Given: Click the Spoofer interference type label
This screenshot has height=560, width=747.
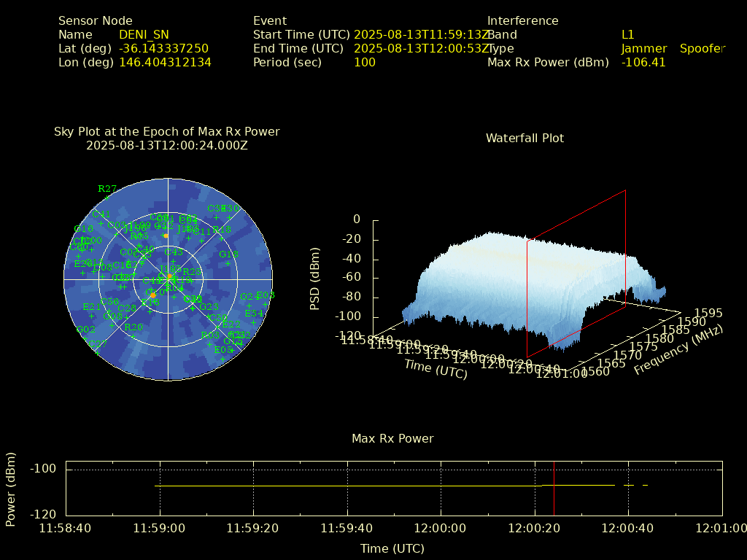Looking at the screenshot, I should [702, 49].
